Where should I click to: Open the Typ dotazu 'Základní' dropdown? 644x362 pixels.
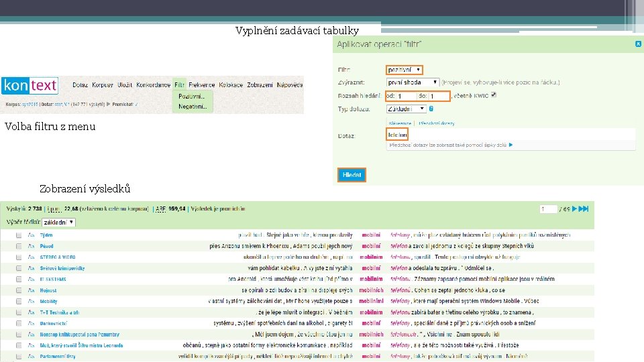point(407,109)
